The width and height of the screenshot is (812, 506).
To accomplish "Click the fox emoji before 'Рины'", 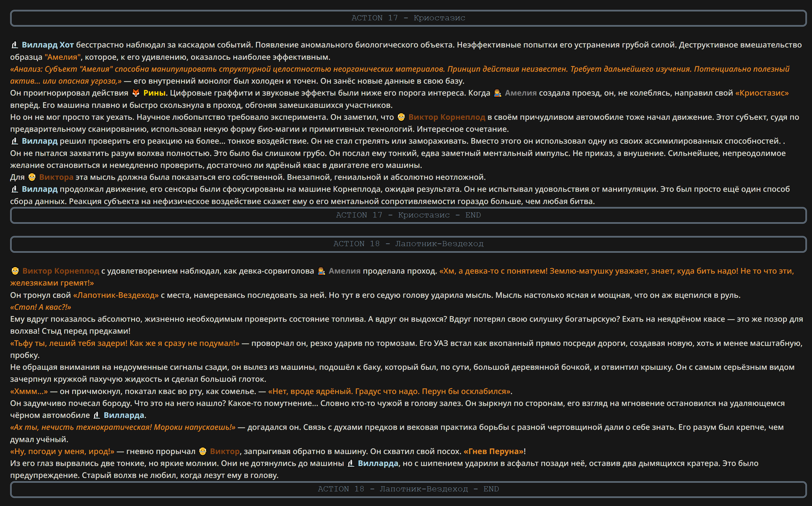I will coord(136,93).
